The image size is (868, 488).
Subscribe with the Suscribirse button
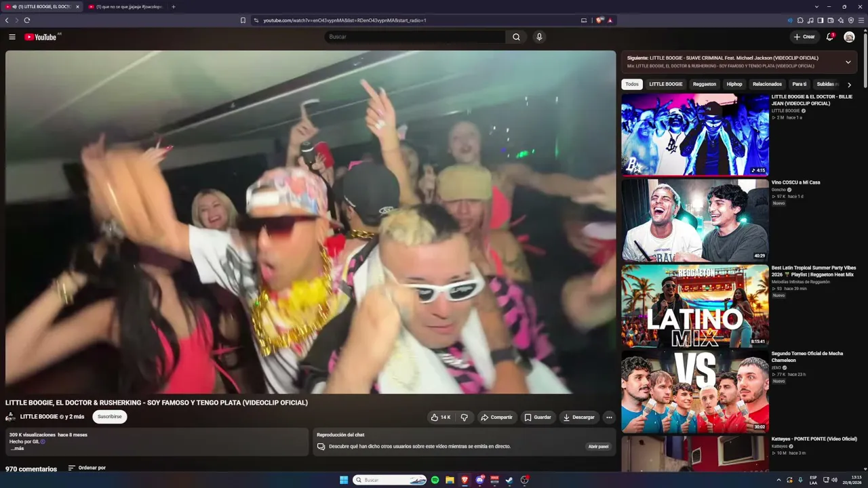110,417
